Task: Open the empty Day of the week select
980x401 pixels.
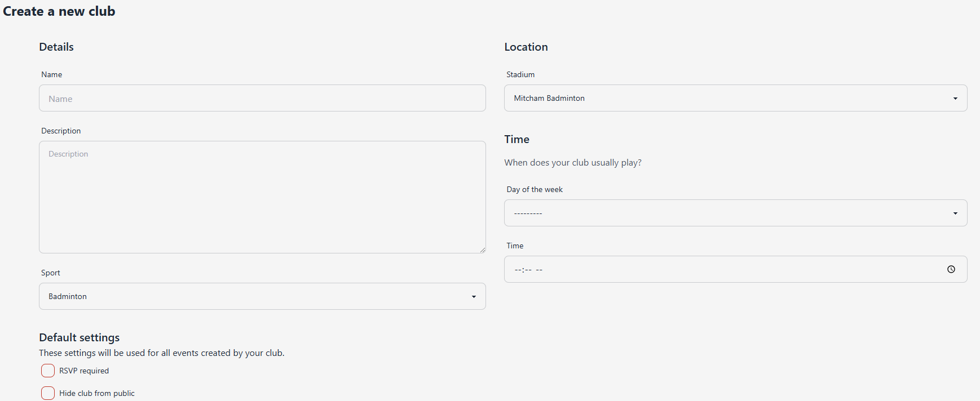Action: 727,213
